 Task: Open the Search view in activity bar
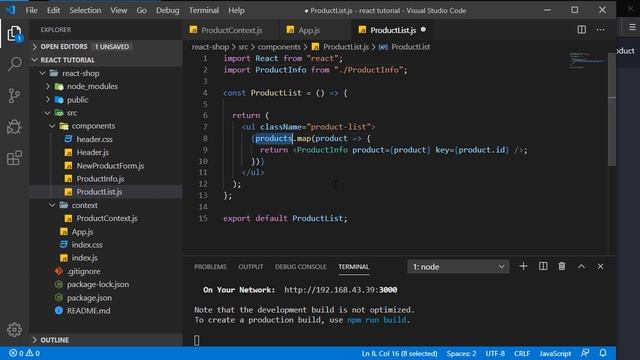14,64
